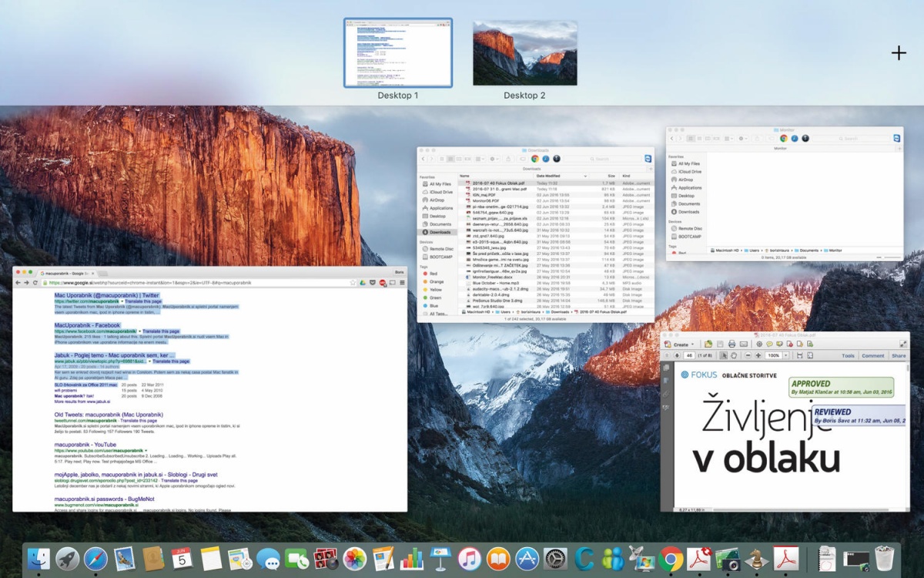Open Notes app in the Dock
The height and width of the screenshot is (578, 924).
tap(211, 559)
